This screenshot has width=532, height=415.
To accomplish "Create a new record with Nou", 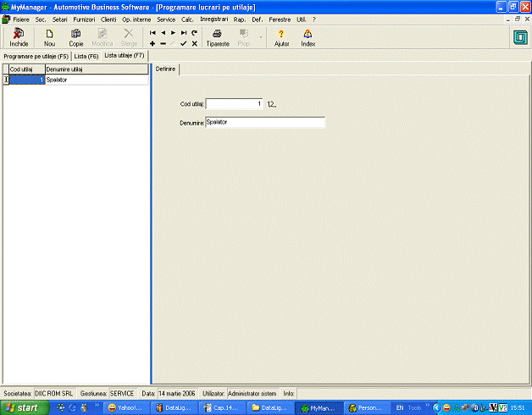I will click(49, 36).
